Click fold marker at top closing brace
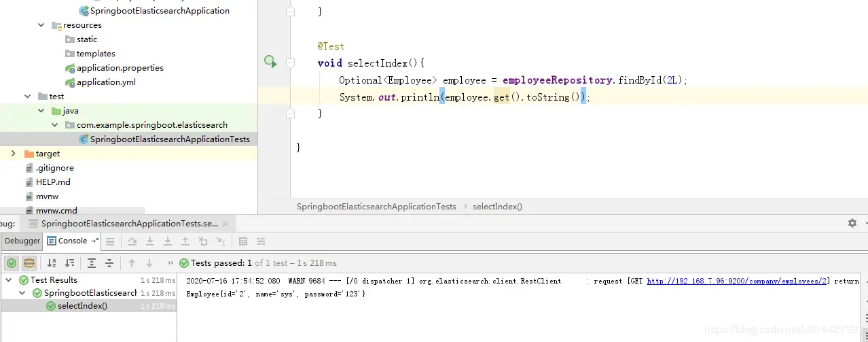Screen dimensions: 868x342 pos(291,12)
